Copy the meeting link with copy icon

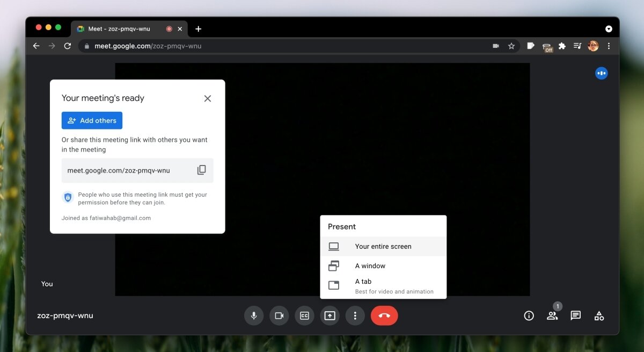click(201, 170)
